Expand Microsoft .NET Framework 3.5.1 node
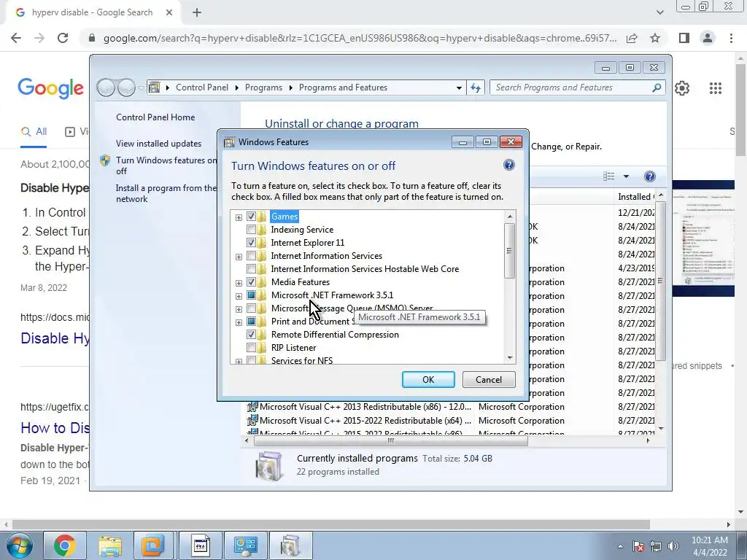Viewport: 747px width, 560px height. (239, 296)
